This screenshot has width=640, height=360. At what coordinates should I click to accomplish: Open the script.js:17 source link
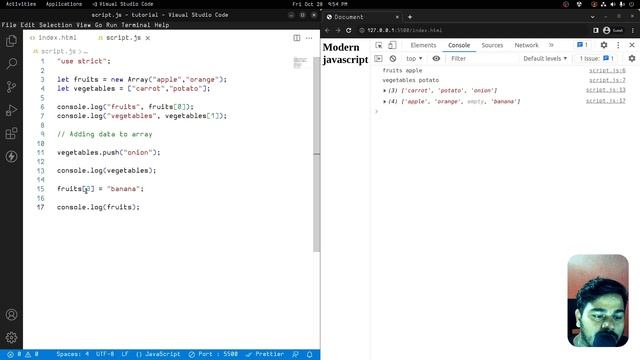[x=605, y=101]
